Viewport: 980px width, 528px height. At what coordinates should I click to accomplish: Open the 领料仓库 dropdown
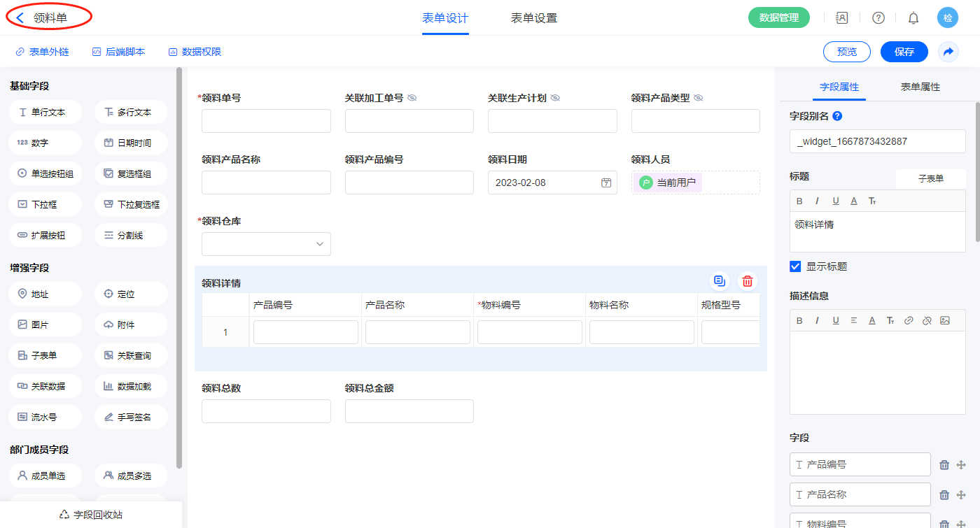click(266, 244)
